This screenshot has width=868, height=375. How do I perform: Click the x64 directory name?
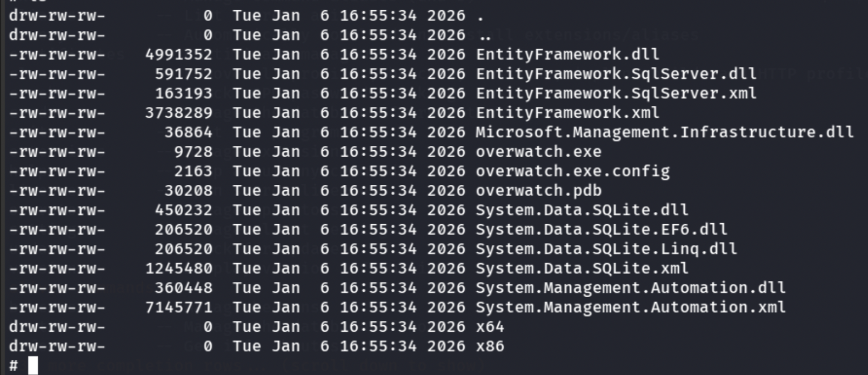click(x=490, y=327)
